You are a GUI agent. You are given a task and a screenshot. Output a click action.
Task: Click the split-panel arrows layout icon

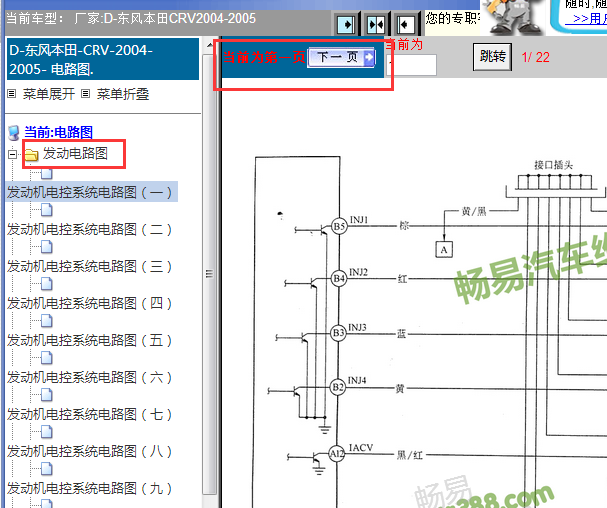376,24
